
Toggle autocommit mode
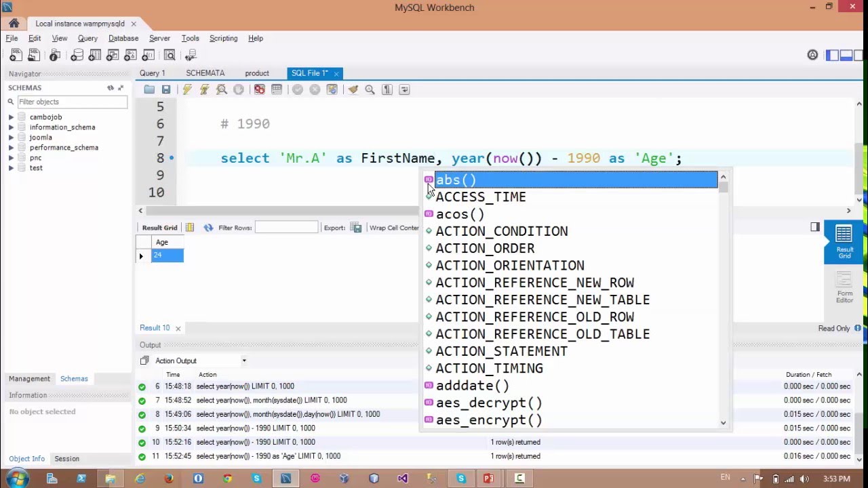[332, 89]
